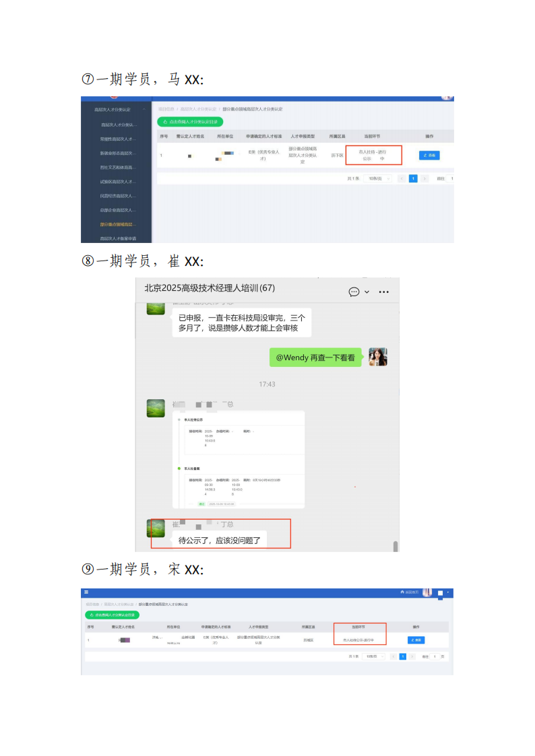The image size is (535, 756).
Task: Open the timeline screenshot thumbnail in chat
Action: tap(239, 460)
